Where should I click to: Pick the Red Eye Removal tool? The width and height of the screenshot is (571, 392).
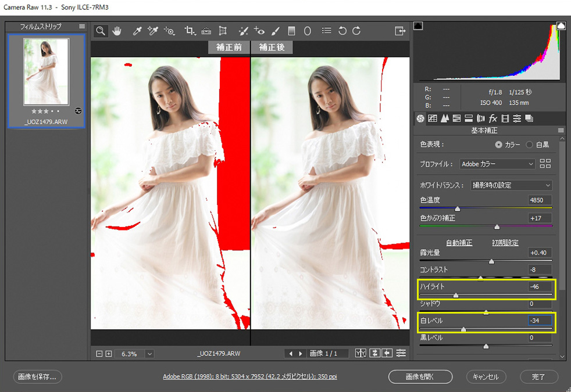[259, 31]
